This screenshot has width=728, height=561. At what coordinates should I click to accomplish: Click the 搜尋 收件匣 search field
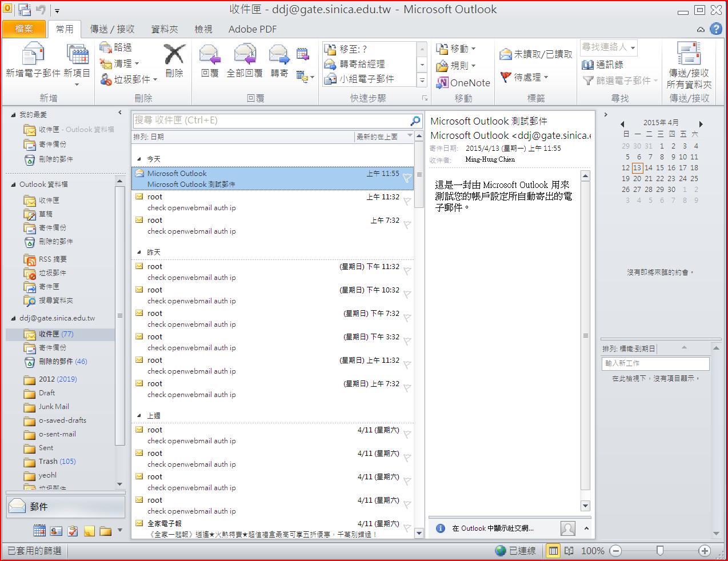point(271,121)
